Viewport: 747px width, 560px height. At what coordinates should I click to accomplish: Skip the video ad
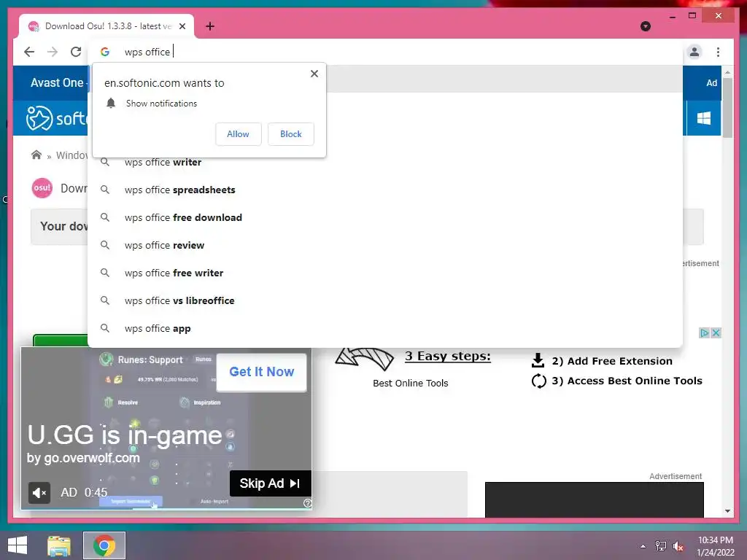click(x=270, y=483)
